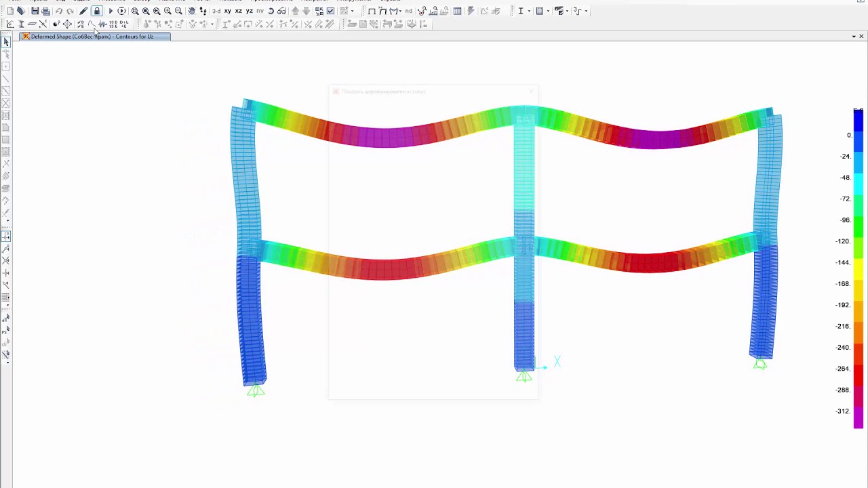Create a new model with New icon

[x=10, y=11]
